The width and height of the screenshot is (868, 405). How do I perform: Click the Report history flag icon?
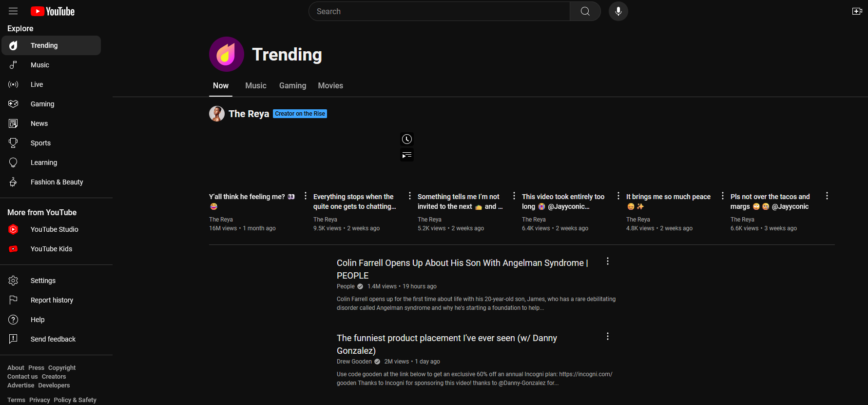[x=14, y=300]
